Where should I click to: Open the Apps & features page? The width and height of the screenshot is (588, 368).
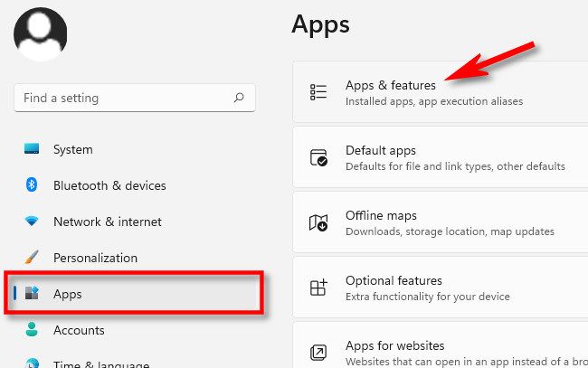pyautogui.click(x=441, y=92)
